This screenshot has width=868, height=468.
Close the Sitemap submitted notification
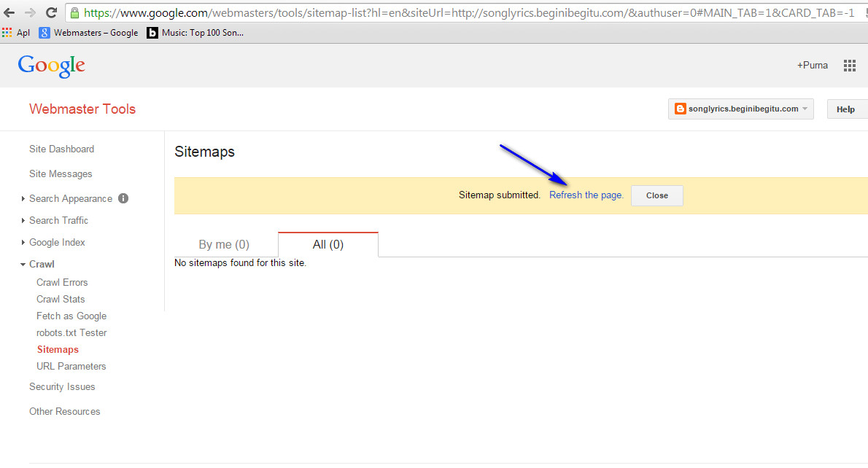(657, 195)
